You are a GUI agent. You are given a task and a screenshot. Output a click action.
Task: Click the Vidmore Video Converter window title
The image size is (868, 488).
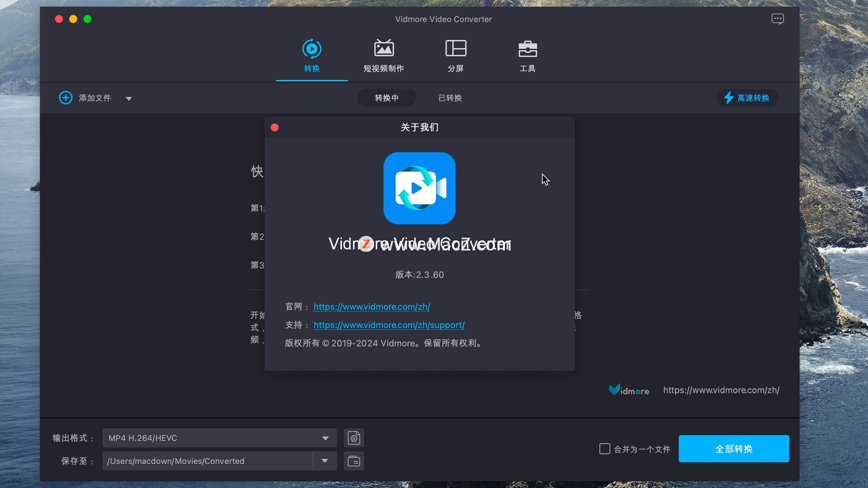[x=443, y=19]
